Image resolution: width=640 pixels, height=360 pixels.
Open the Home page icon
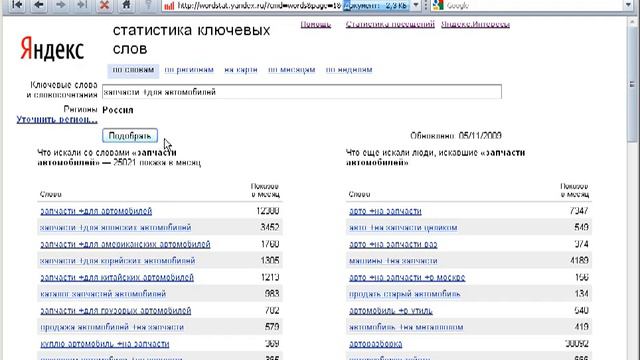[x=126, y=5]
